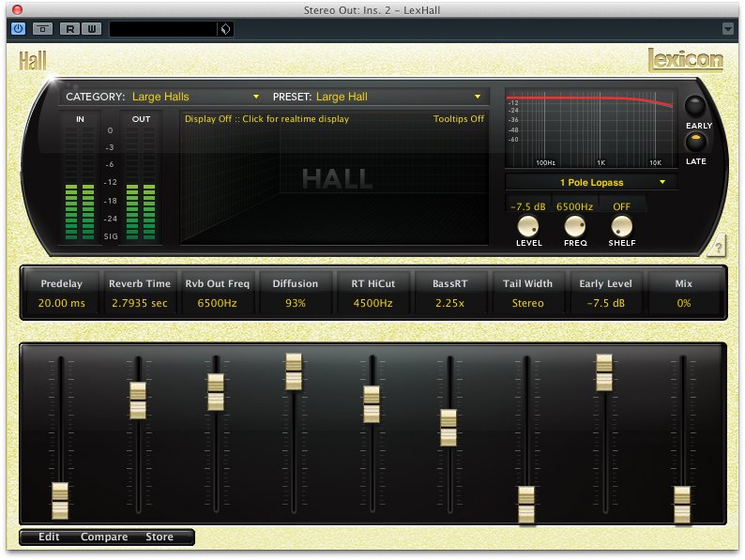Open the 1 Pole Lopass filter dropdown
Image resolution: width=745 pixels, height=560 pixels.
click(591, 182)
